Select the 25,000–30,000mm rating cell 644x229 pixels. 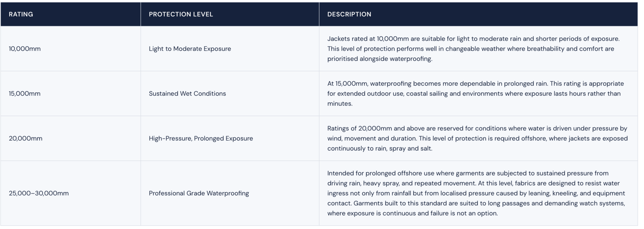pos(71,193)
